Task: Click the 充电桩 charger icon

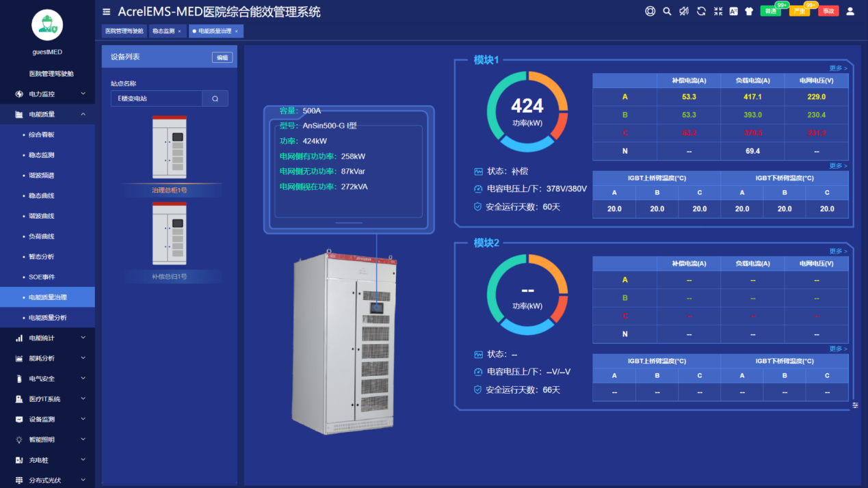Action: click(18, 460)
